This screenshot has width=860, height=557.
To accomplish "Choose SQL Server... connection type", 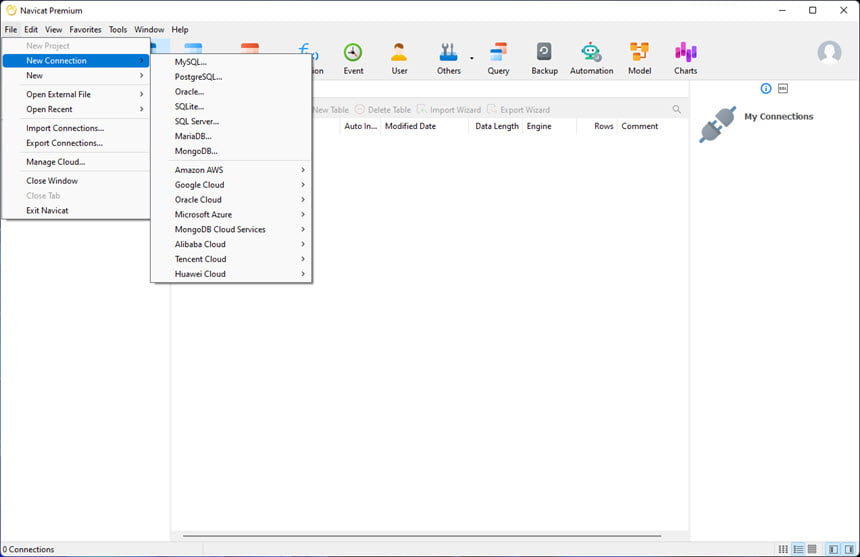I will click(231, 121).
